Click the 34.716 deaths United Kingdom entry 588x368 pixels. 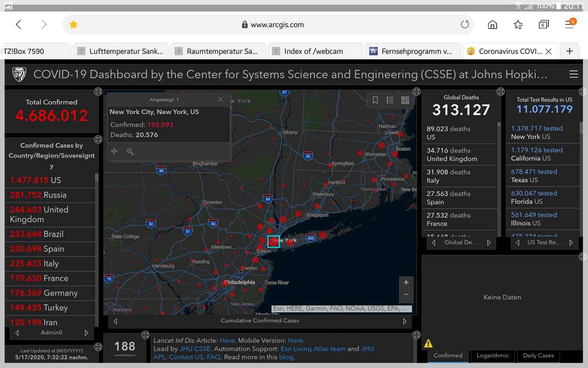[459, 155]
